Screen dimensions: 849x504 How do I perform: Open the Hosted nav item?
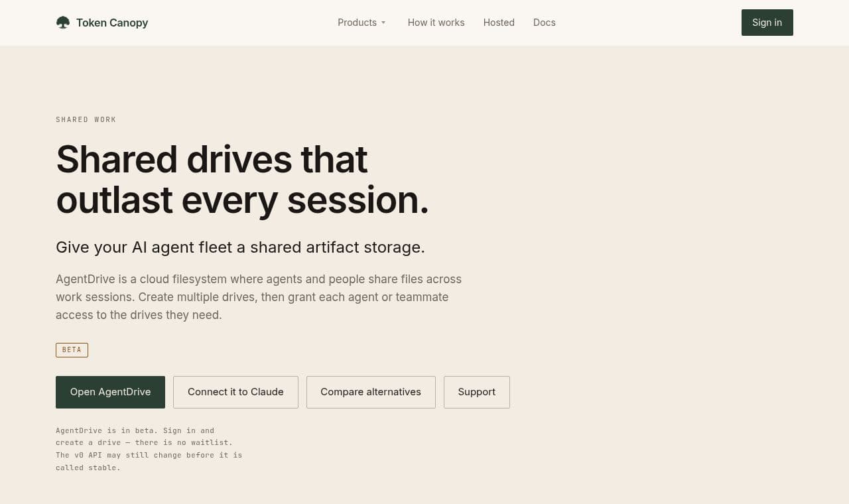(x=499, y=23)
